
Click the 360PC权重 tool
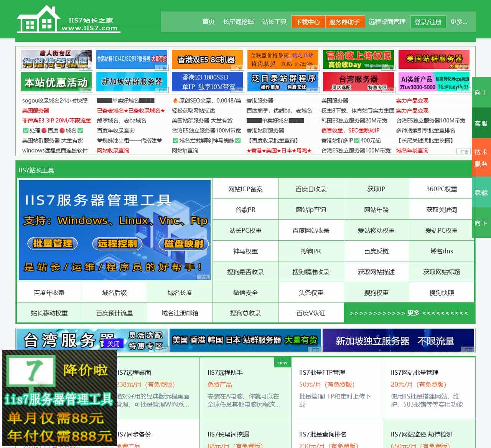[442, 189]
